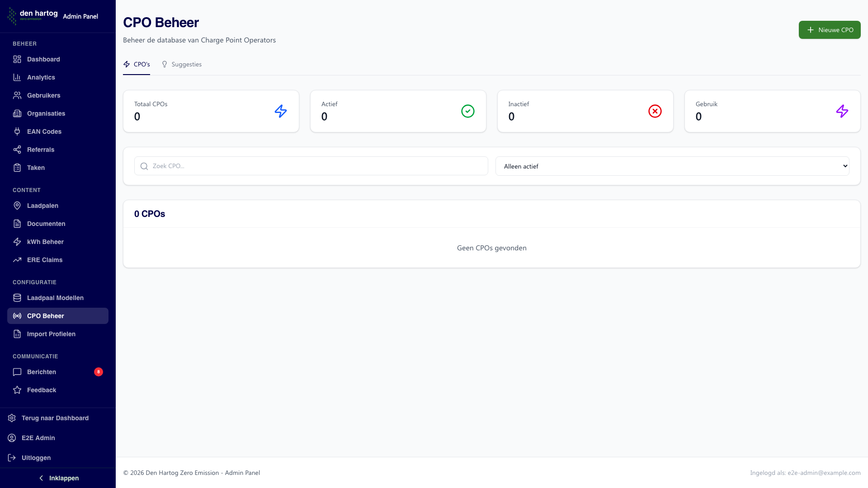Click the Laadpaal Modellen database icon
The width and height of the screenshot is (868, 488).
pos(17,298)
